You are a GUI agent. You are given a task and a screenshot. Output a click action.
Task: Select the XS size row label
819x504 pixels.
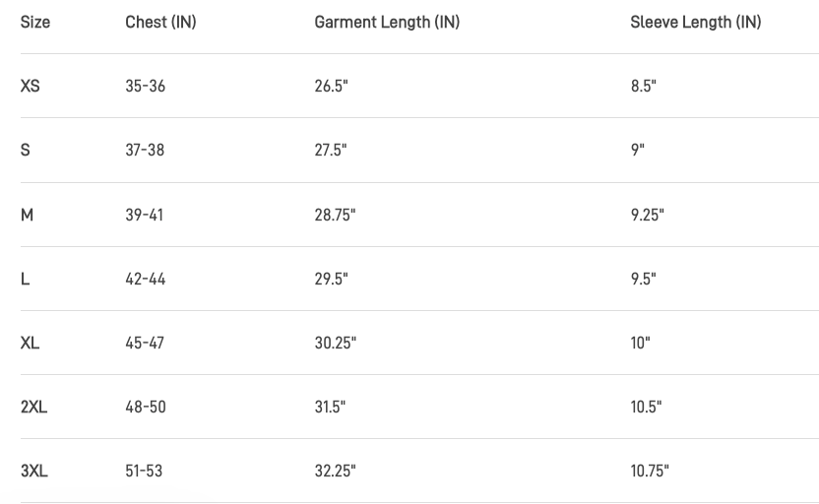[30, 86]
